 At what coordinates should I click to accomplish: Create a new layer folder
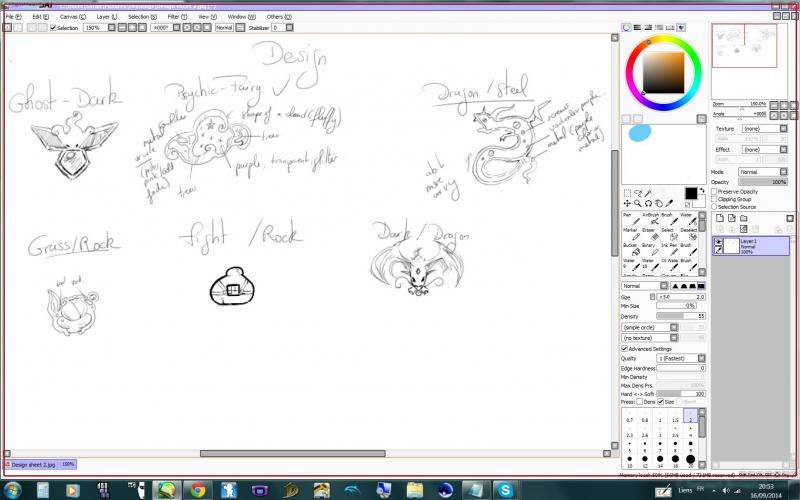743,218
